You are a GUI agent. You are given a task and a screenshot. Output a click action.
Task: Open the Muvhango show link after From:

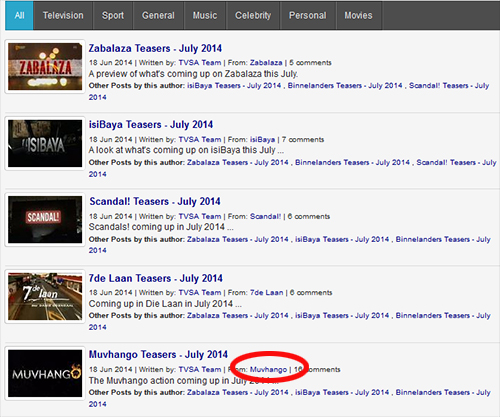click(268, 369)
